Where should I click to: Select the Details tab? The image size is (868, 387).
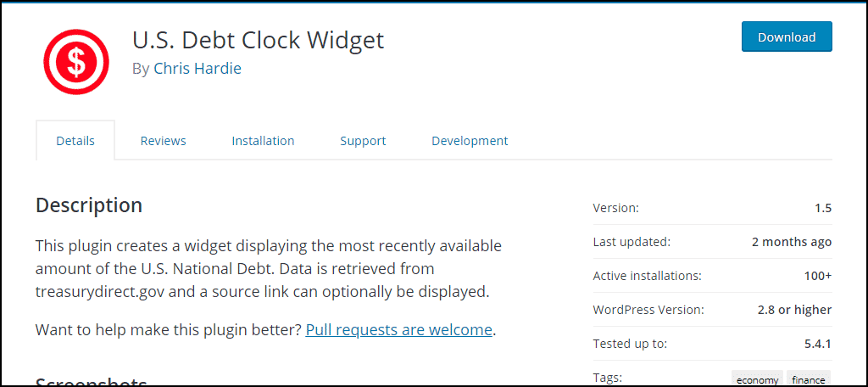click(x=75, y=140)
